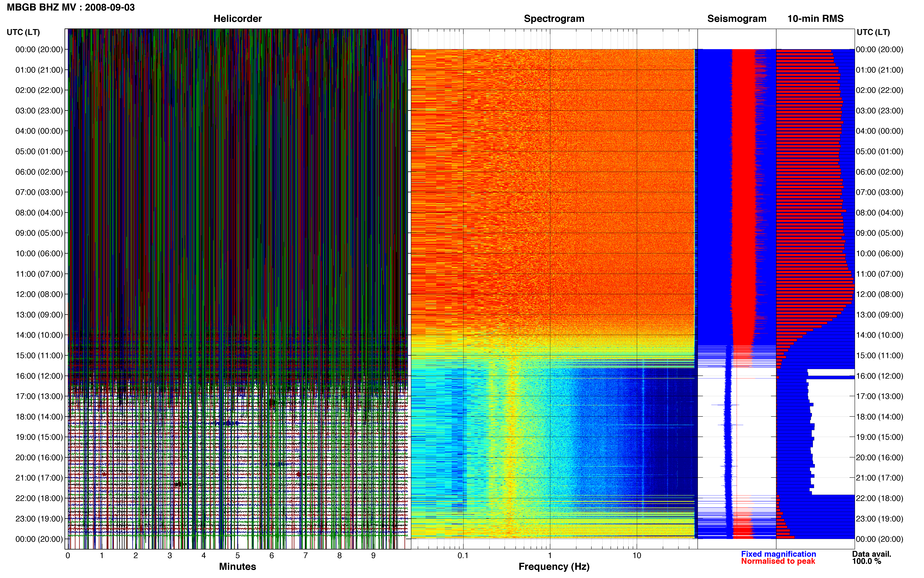
Task: Click the '3' tick on the Minutes axis
Action: (x=170, y=556)
